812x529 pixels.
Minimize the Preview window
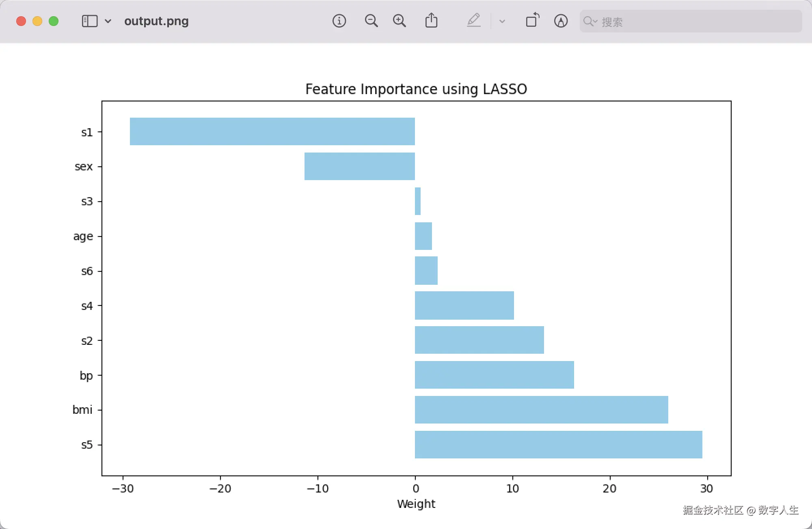point(37,21)
